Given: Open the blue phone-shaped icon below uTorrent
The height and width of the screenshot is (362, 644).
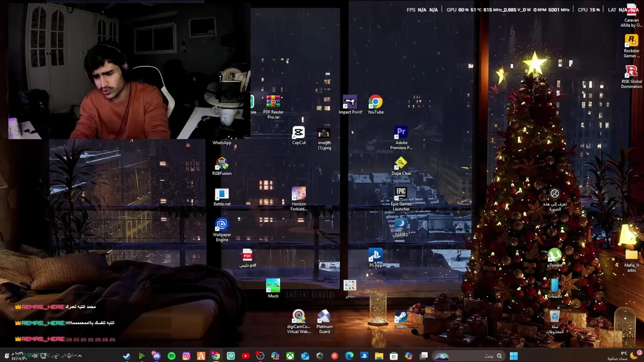Looking at the screenshot, I should (x=554, y=289).
